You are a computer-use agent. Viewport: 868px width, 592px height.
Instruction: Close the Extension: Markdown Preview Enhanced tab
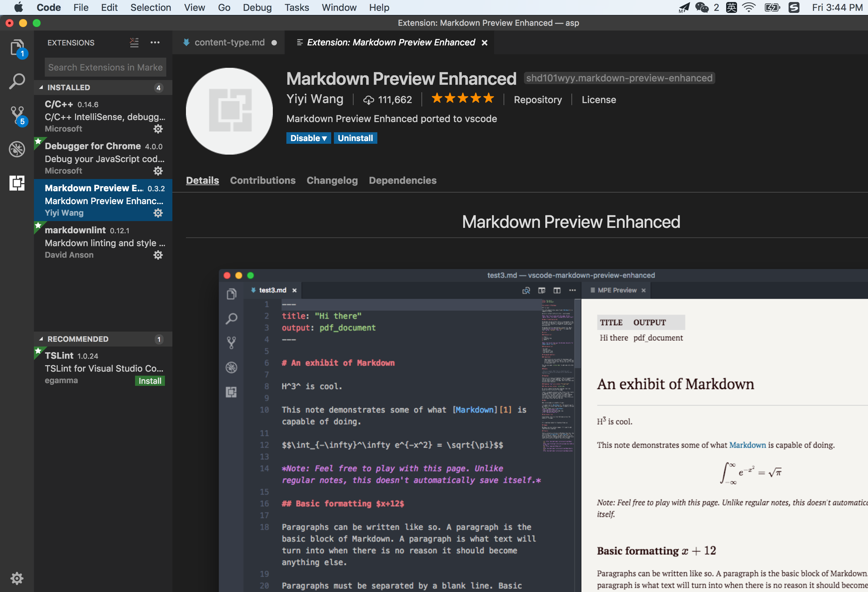[x=485, y=43]
